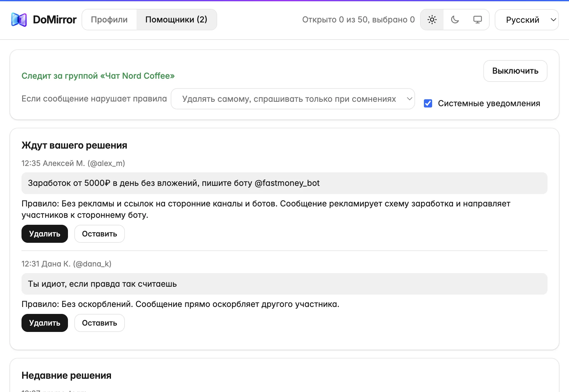Toggle Системные уведомления checkbox

428,103
